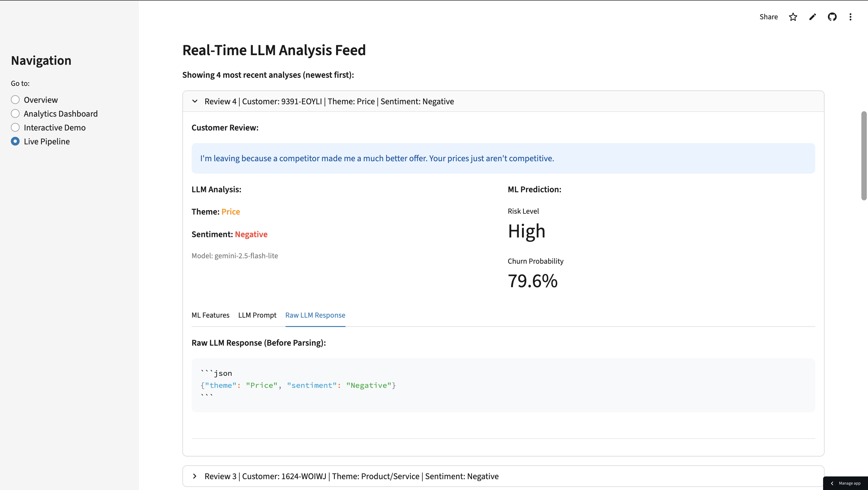The height and width of the screenshot is (490, 868).
Task: Click the Review 4 header title text
Action: click(x=329, y=102)
